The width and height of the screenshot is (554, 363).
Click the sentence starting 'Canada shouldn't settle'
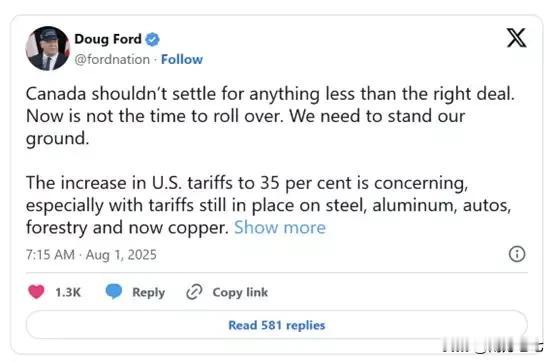(270, 94)
